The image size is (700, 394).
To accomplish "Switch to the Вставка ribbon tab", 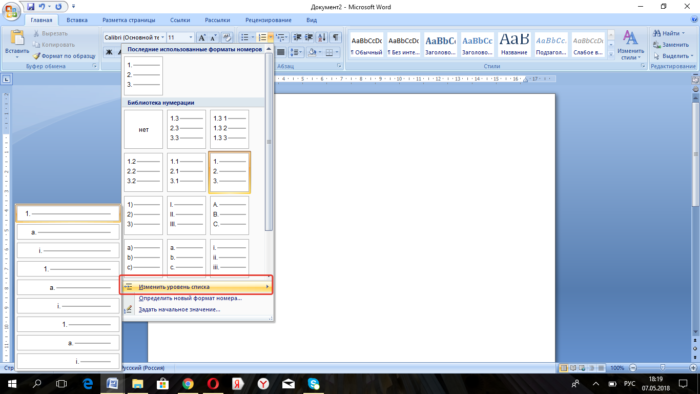I will [77, 20].
